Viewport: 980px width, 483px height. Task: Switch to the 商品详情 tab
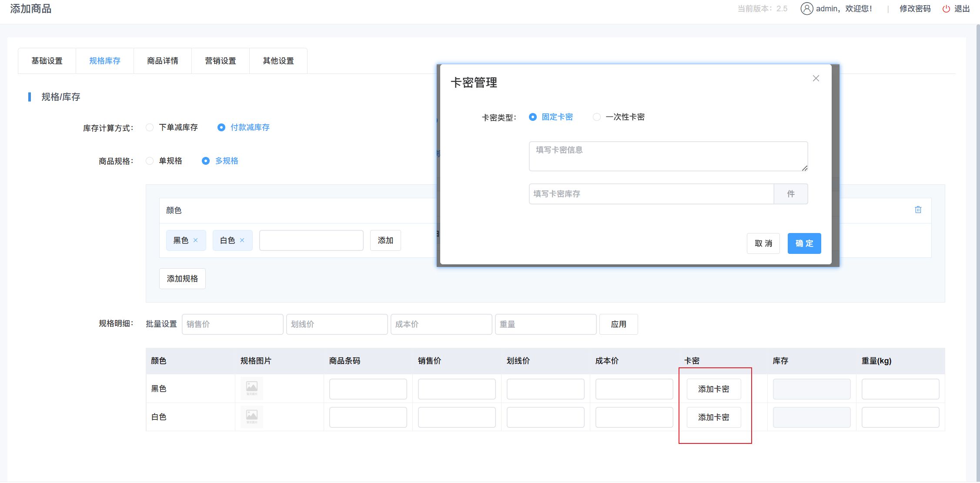[163, 61]
